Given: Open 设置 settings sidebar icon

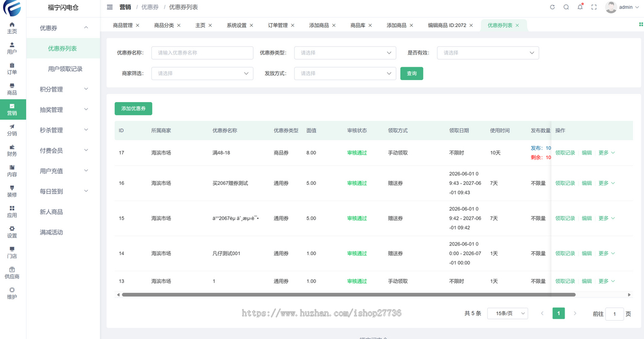Looking at the screenshot, I should coord(12,232).
